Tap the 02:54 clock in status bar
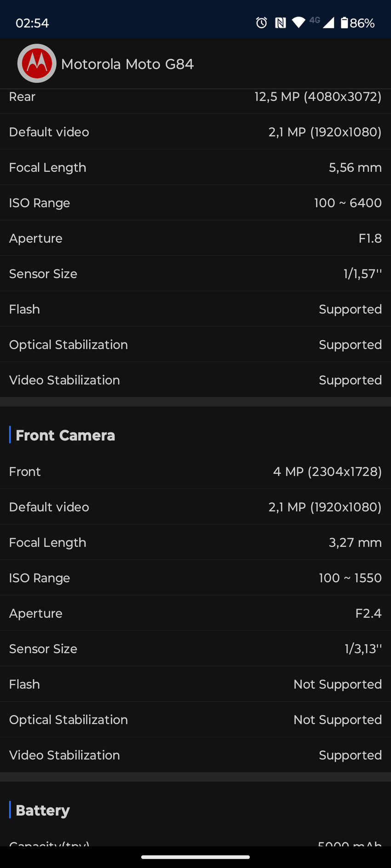 [x=32, y=23]
